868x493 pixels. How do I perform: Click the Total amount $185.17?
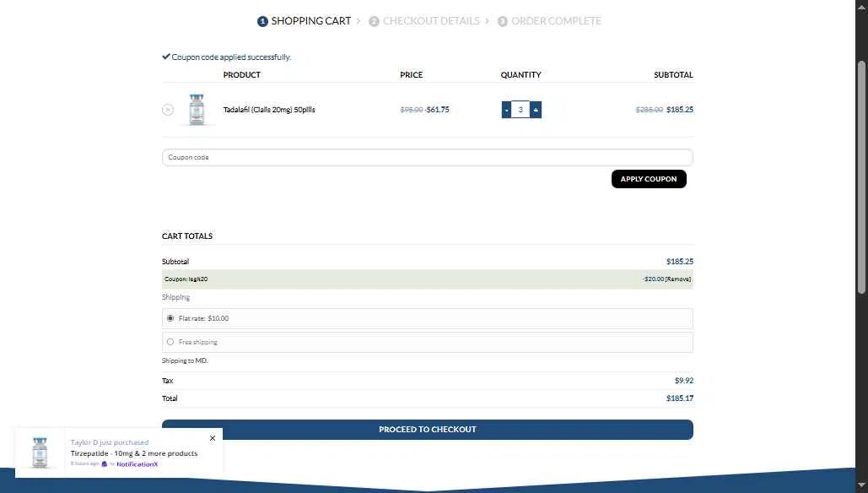tap(680, 398)
